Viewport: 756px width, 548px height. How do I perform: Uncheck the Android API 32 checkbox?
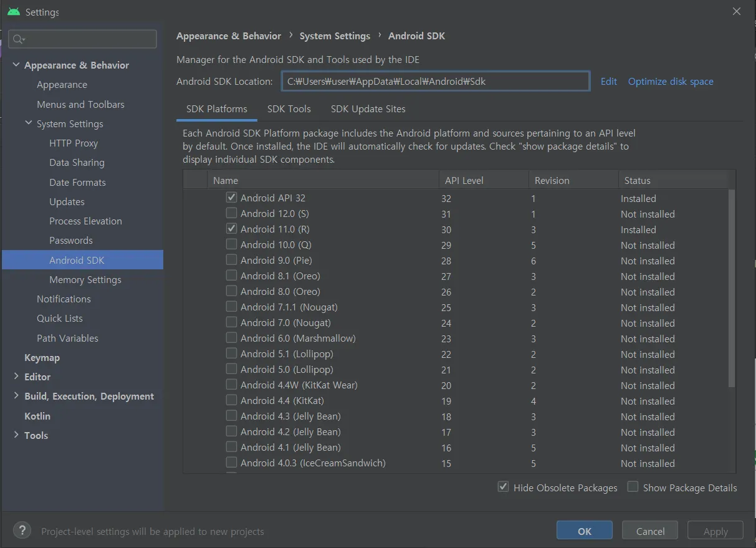pyautogui.click(x=232, y=198)
